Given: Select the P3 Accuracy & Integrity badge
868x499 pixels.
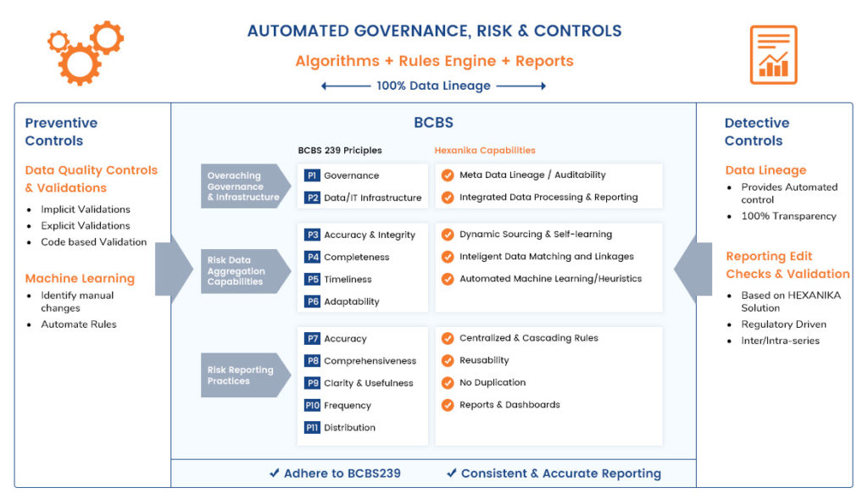Looking at the screenshot, I should click(x=312, y=235).
